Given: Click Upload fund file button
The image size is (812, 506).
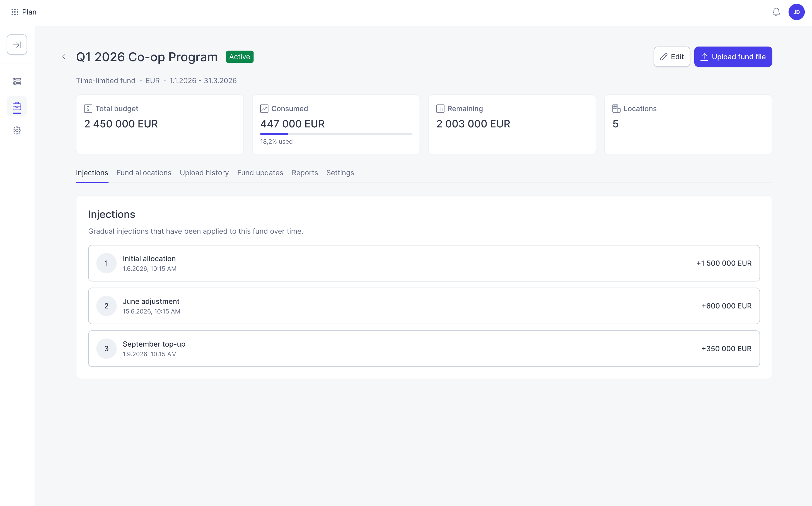Looking at the screenshot, I should (x=733, y=57).
